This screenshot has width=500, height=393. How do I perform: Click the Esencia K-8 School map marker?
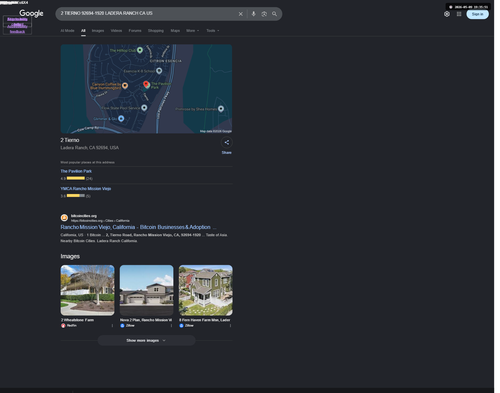coord(159,71)
